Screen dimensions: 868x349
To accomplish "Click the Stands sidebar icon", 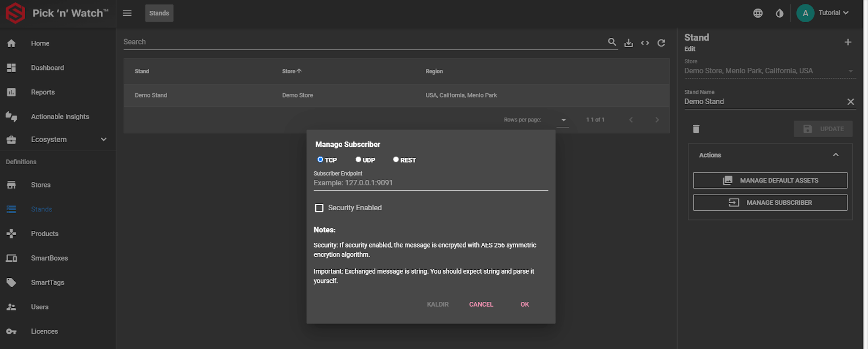I will 11,209.
